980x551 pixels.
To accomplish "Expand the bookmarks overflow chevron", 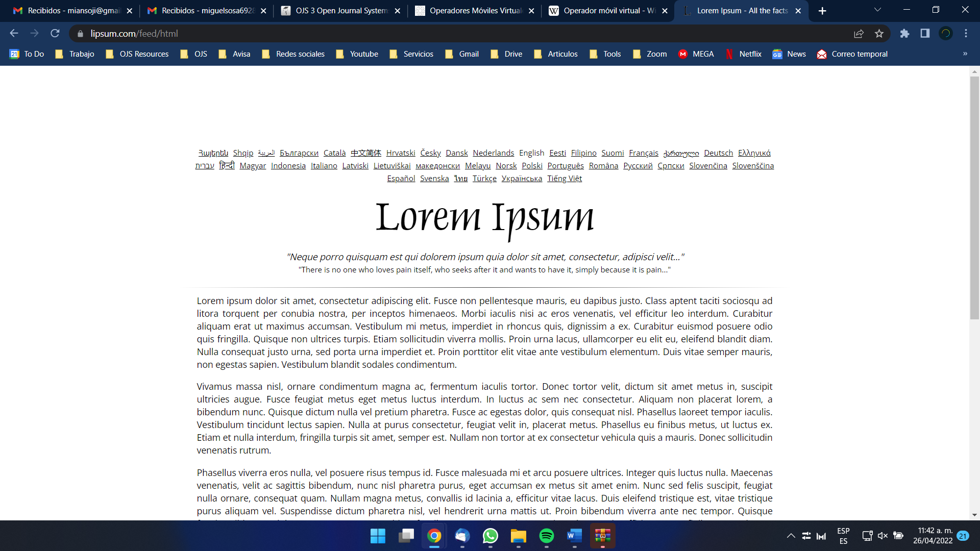I will click(966, 54).
